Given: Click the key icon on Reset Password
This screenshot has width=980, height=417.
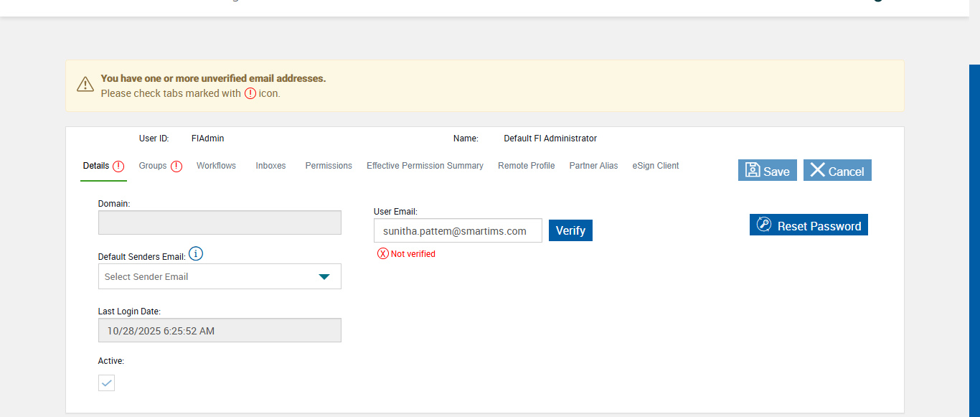Looking at the screenshot, I should [x=763, y=225].
